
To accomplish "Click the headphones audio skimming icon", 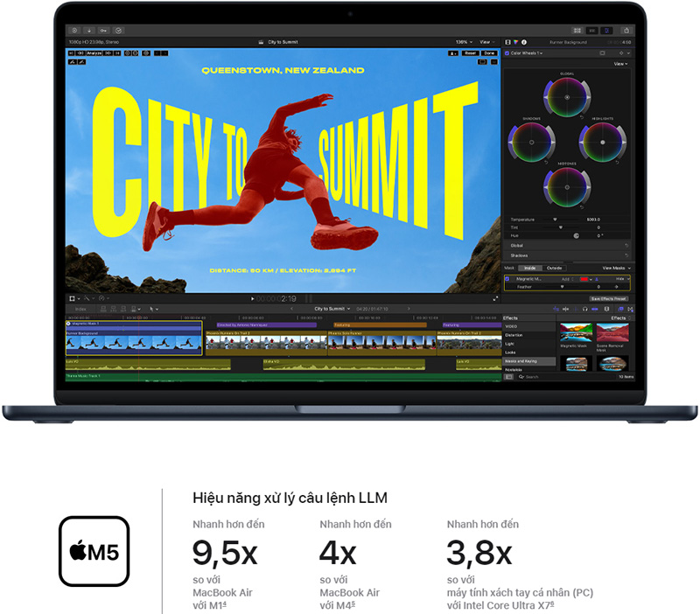I will coord(584,309).
